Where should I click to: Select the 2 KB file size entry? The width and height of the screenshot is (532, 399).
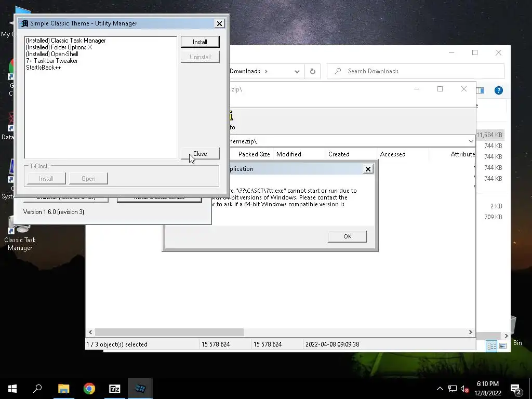496,206
